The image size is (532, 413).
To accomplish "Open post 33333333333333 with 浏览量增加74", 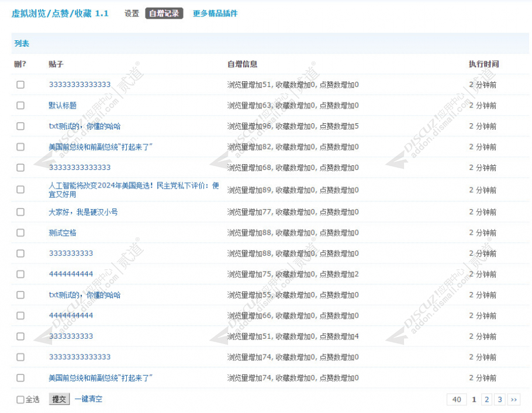I will point(80,357).
